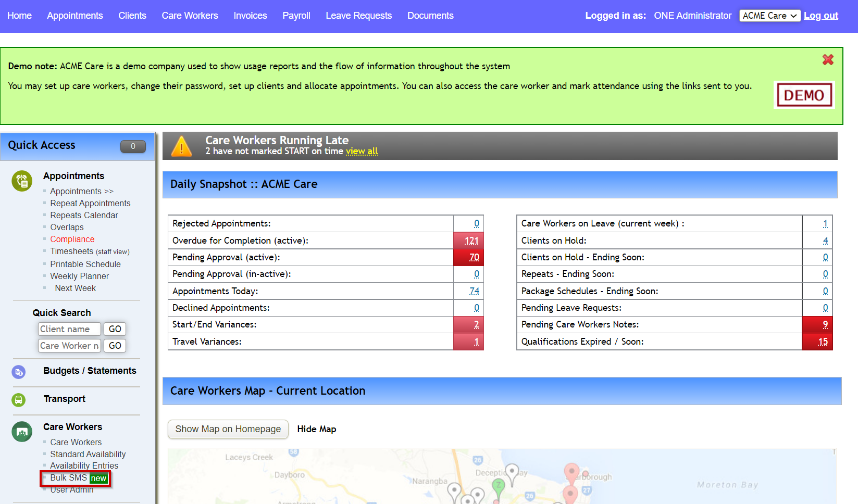Click the Log out link
The image size is (858, 504).
(820, 16)
